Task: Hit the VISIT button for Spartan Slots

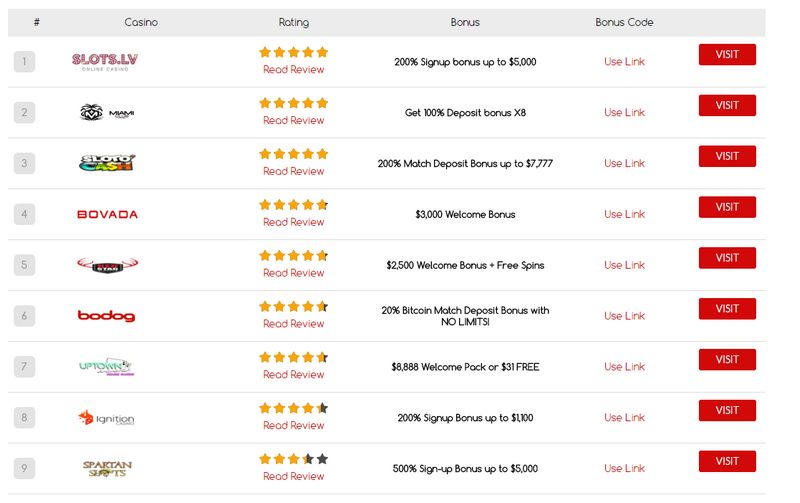Action: 727,461
